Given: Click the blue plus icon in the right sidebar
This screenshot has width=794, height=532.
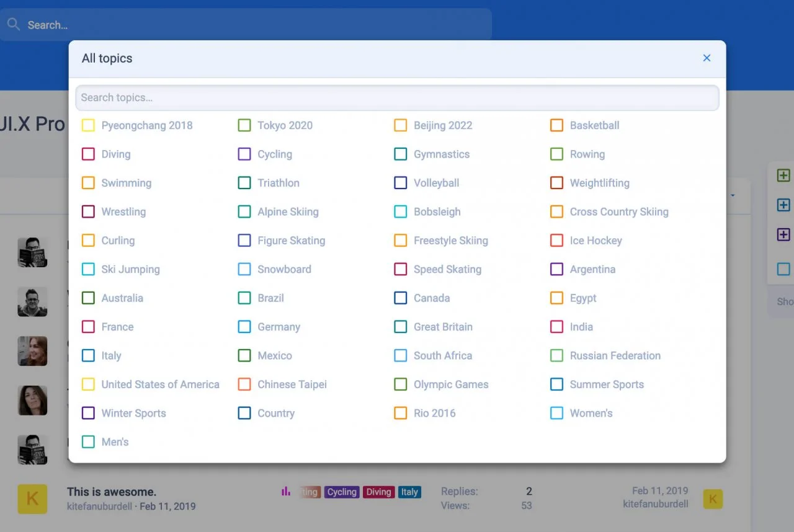Looking at the screenshot, I should coord(783,205).
